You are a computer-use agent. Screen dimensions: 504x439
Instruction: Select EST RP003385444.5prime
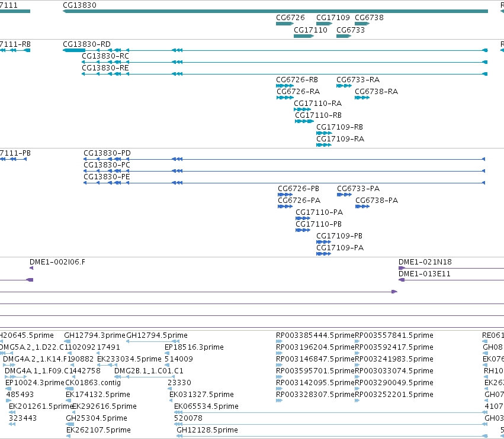click(x=279, y=341)
